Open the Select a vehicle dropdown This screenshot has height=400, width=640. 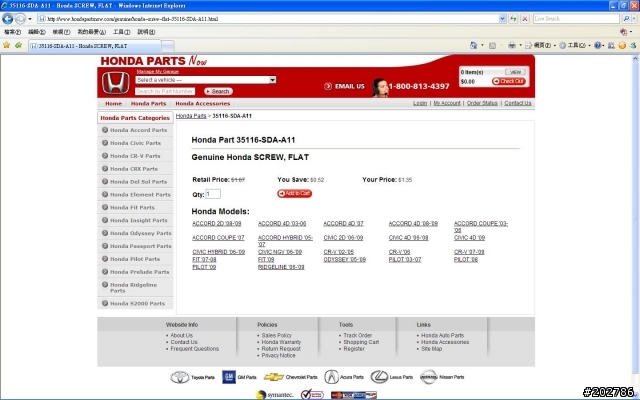coord(206,80)
